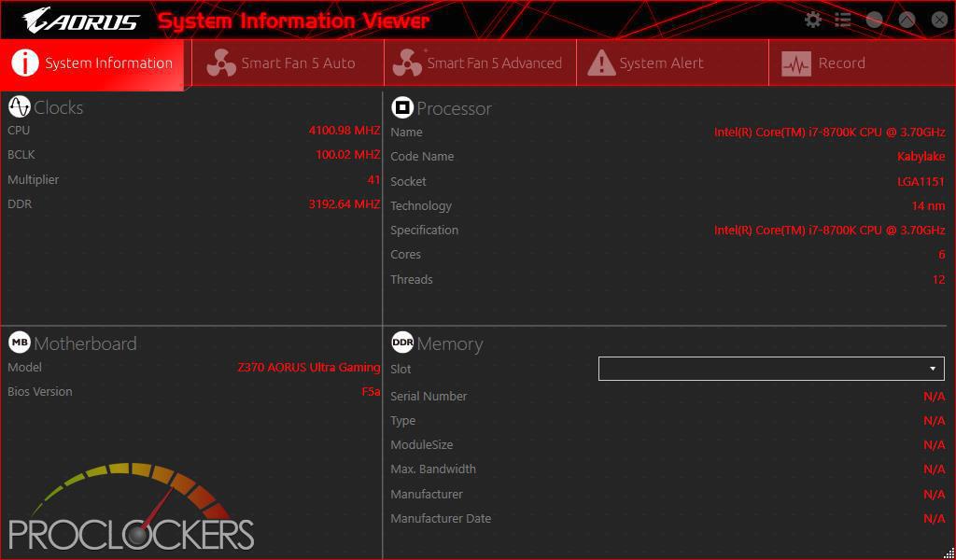
Task: Click the 'Bios Version' label
Action: pos(39,392)
